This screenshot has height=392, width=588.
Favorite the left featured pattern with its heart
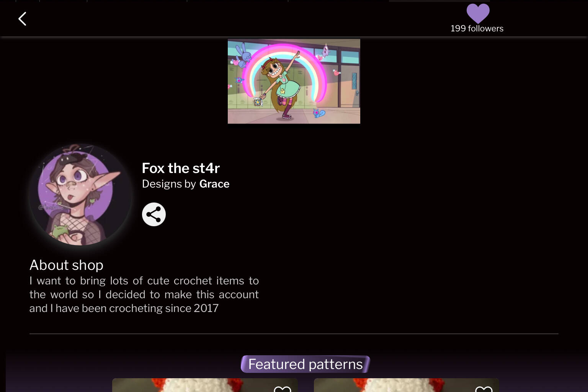(x=283, y=389)
